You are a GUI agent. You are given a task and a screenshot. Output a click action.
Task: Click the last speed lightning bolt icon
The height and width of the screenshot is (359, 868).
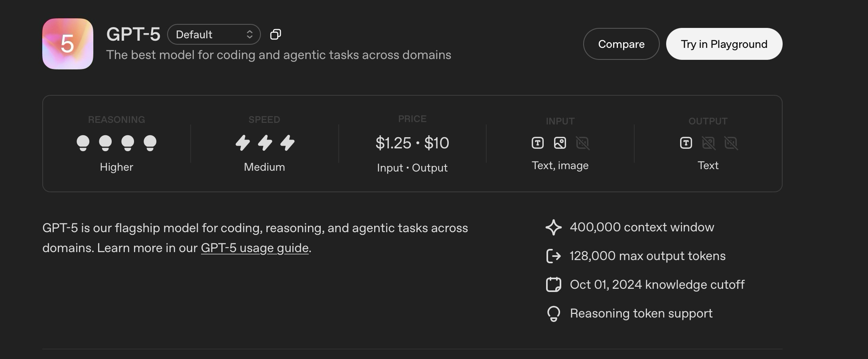[x=287, y=143]
